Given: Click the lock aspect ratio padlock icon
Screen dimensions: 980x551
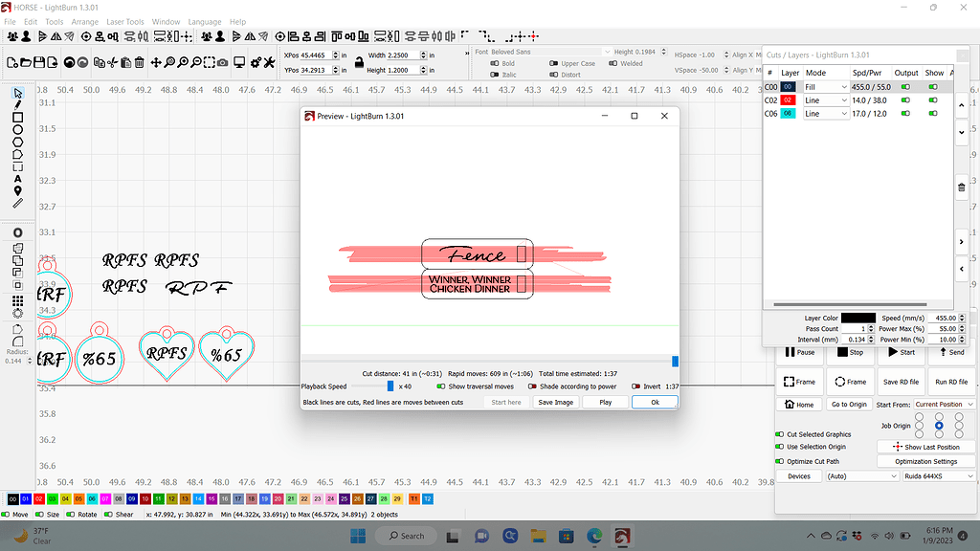Looking at the screenshot, I should click(x=348, y=63).
